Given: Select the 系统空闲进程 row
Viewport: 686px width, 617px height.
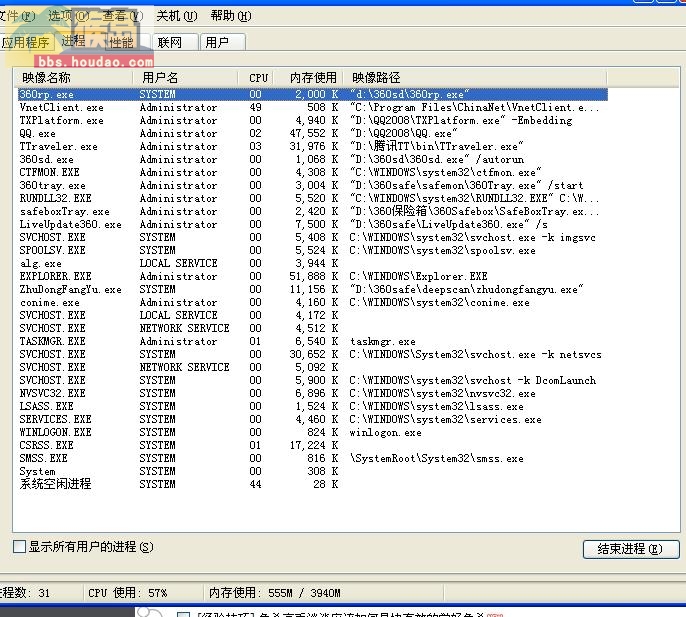Looking at the screenshot, I should (312, 484).
